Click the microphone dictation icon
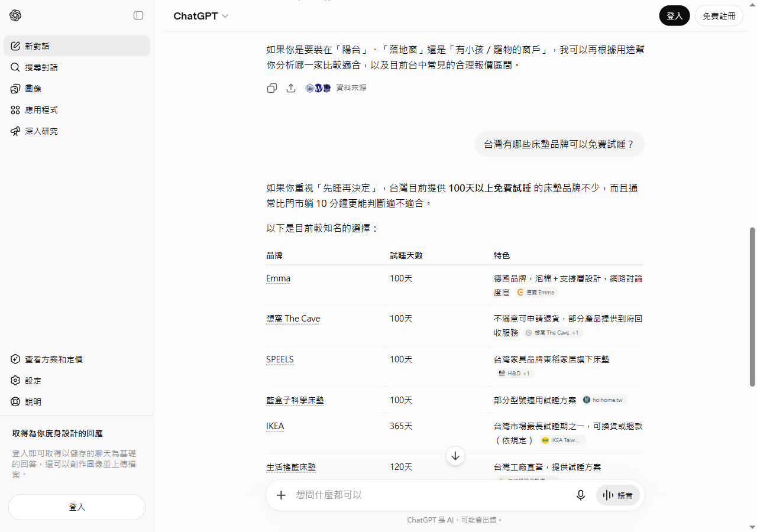This screenshot has width=757, height=532. tap(581, 495)
